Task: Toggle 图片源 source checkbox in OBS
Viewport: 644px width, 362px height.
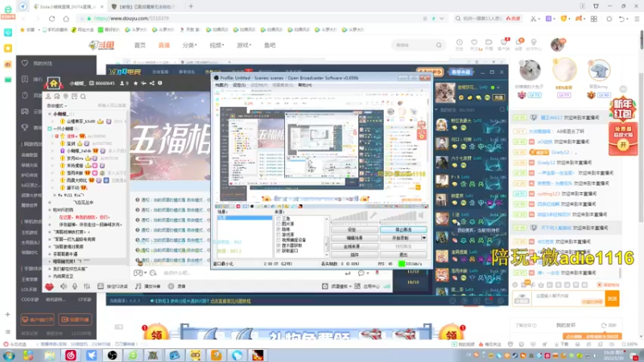Action: click(279, 224)
